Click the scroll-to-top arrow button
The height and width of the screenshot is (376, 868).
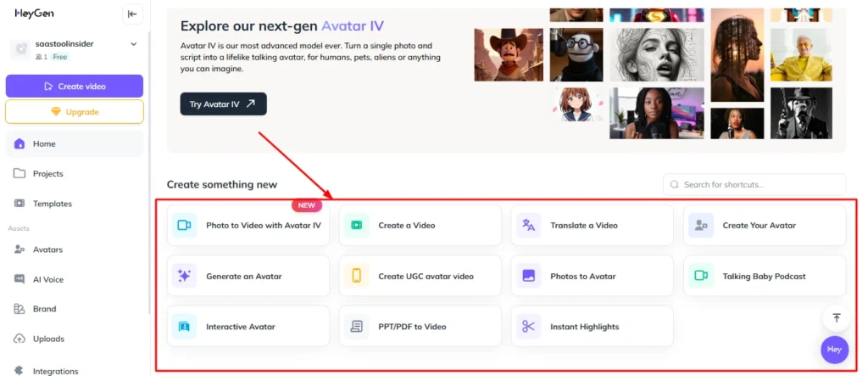(836, 317)
